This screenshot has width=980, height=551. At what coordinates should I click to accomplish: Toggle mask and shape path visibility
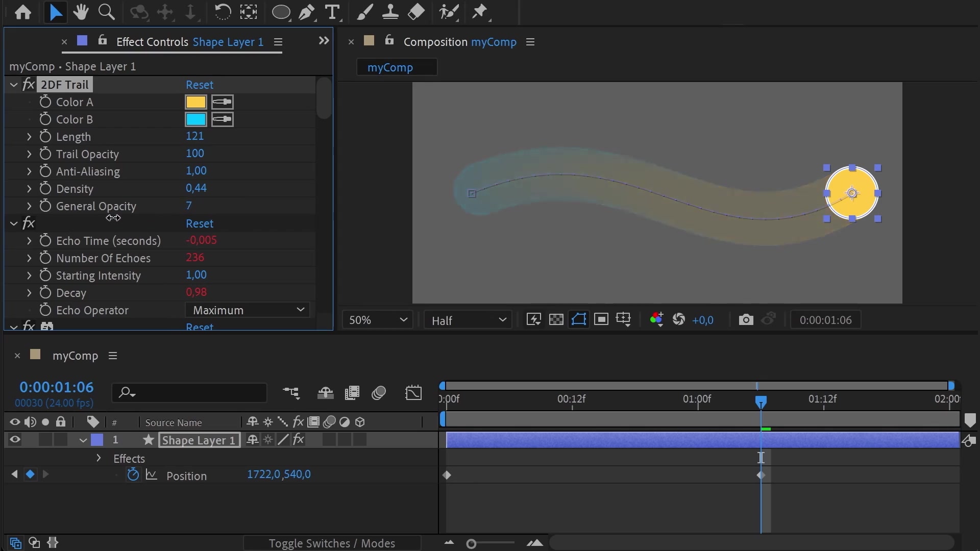pos(578,320)
